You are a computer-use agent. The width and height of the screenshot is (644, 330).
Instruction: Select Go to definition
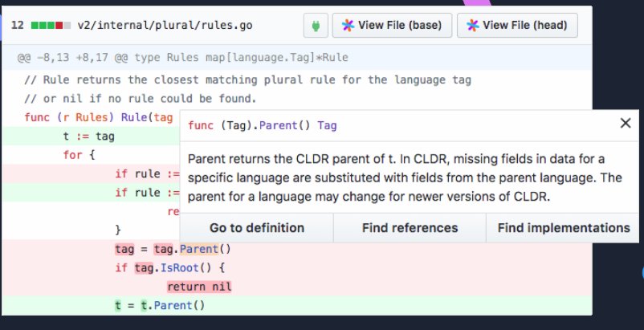257,228
